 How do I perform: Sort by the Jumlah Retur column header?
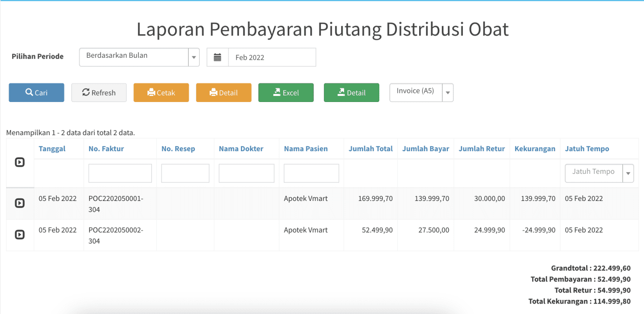tap(482, 149)
